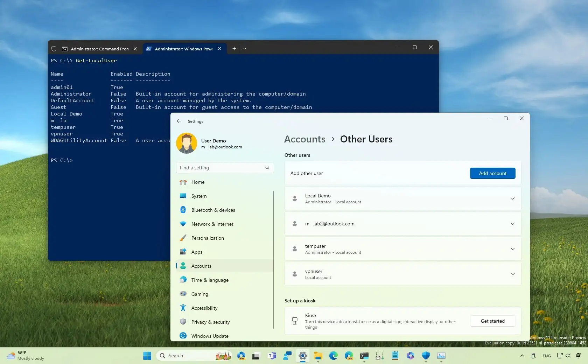This screenshot has height=364, width=588.
Task: Click the m__lab@outlook.com email under User Demo
Action: [x=222, y=147]
